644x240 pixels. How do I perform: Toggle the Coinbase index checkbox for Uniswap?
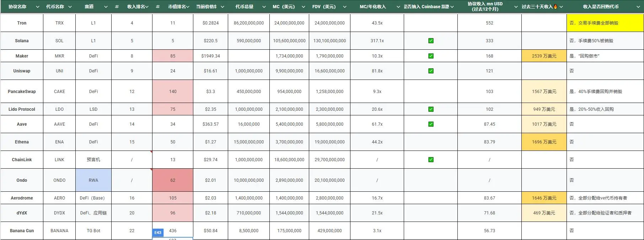431,71
